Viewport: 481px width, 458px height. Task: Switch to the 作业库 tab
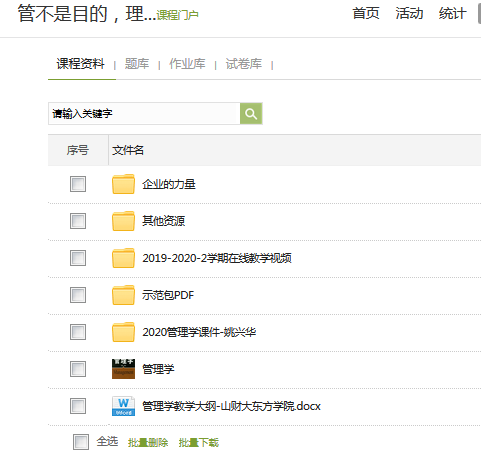click(x=187, y=64)
